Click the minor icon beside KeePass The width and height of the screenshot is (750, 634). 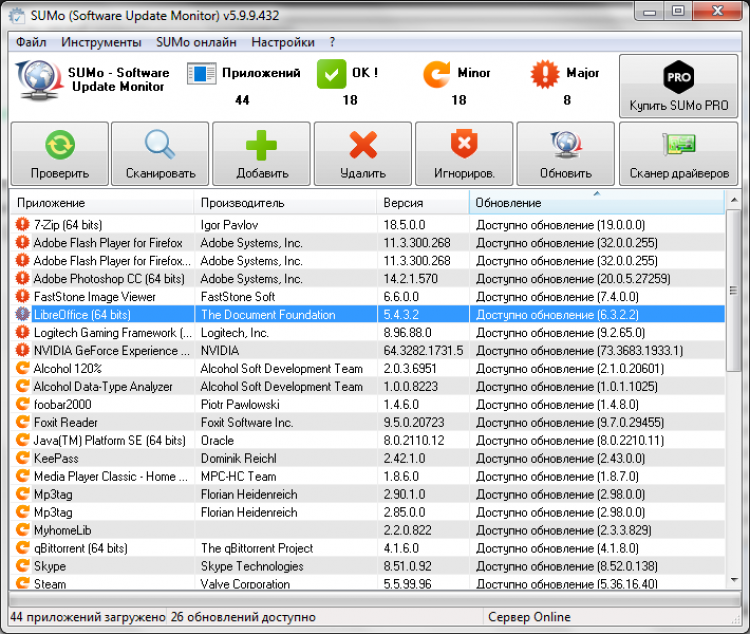coord(22,457)
